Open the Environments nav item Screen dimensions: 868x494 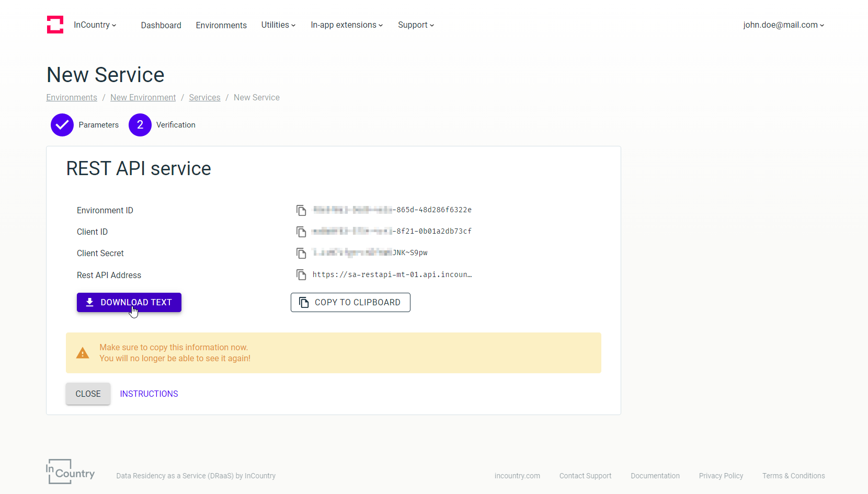[x=221, y=25]
